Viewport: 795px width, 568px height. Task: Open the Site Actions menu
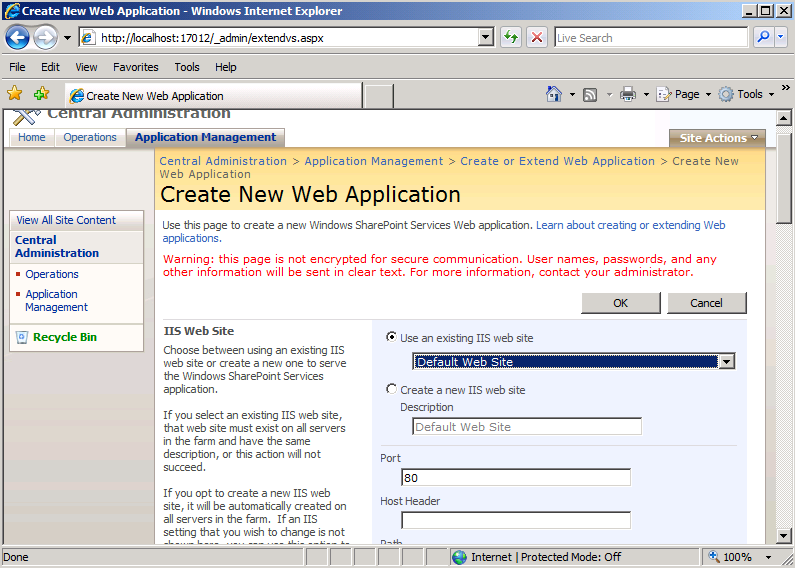(717, 138)
